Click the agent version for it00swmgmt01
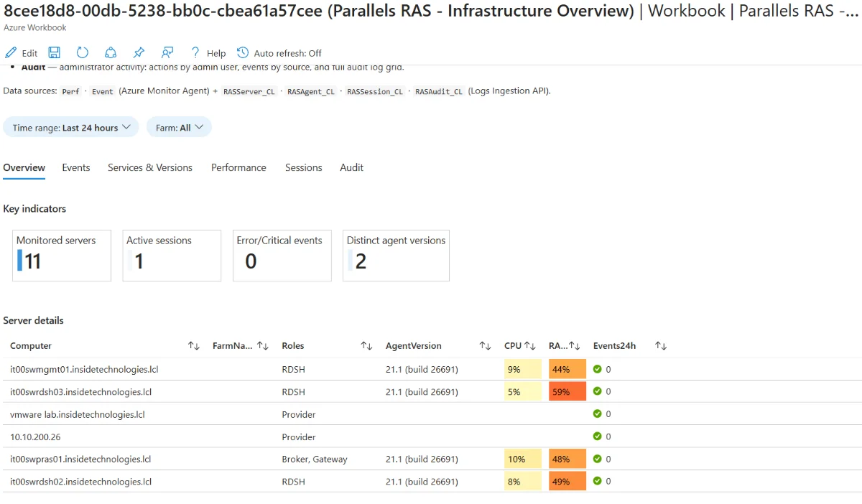Screen dimensions: 862x504 point(422,370)
